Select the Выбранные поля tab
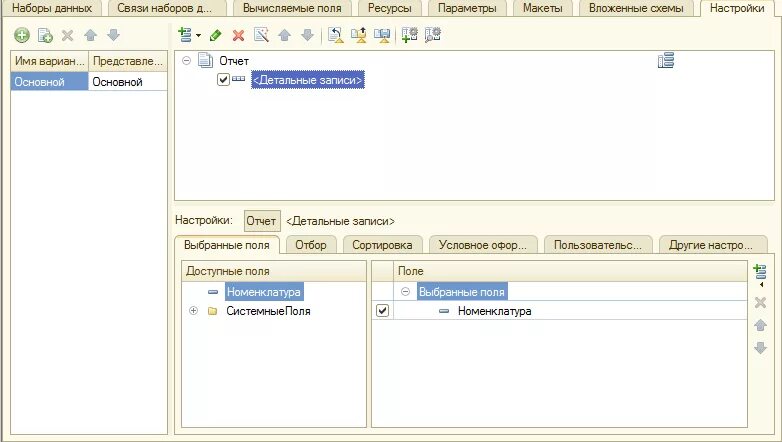782x442 pixels. (226, 245)
